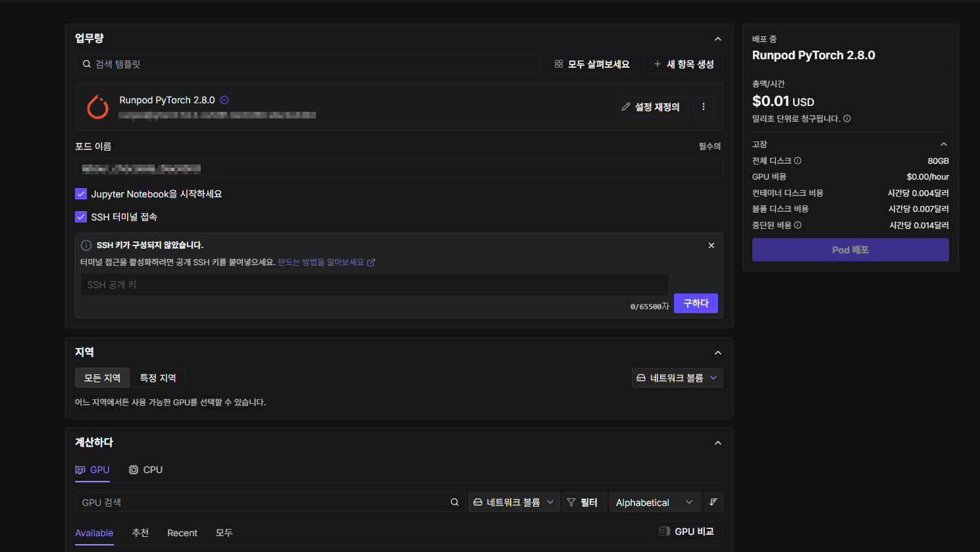This screenshot has width=980, height=552.
Task: Focus the SSH 공개 키 text field
Action: point(374,285)
